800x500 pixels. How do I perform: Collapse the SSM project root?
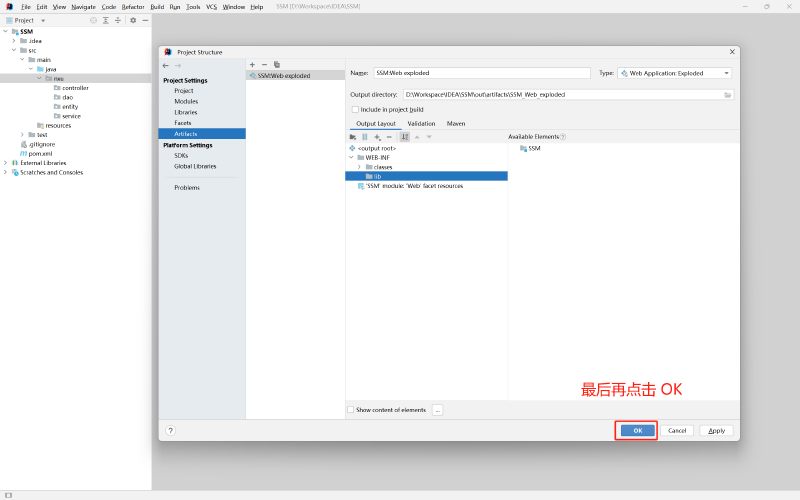click(x=6, y=32)
